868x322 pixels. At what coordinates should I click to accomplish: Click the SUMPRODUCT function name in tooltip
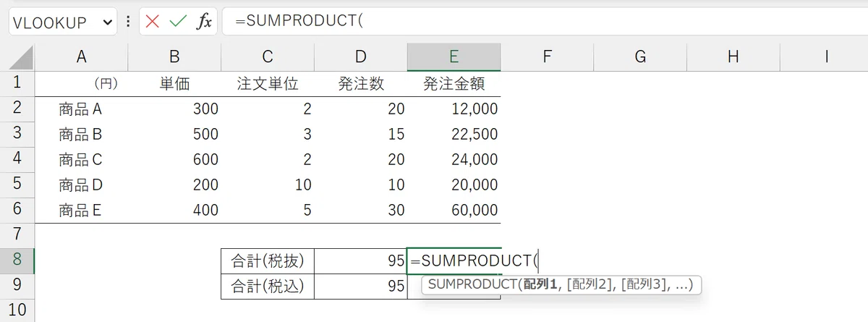[x=471, y=285]
